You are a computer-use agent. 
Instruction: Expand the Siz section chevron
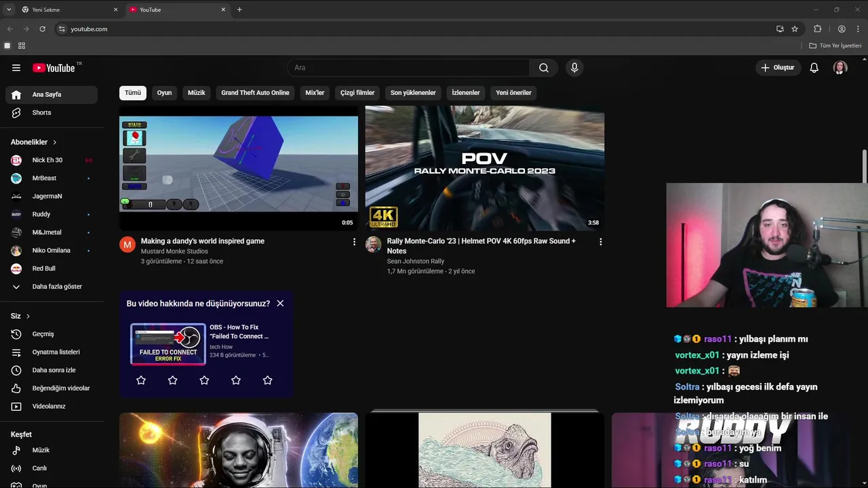28,317
